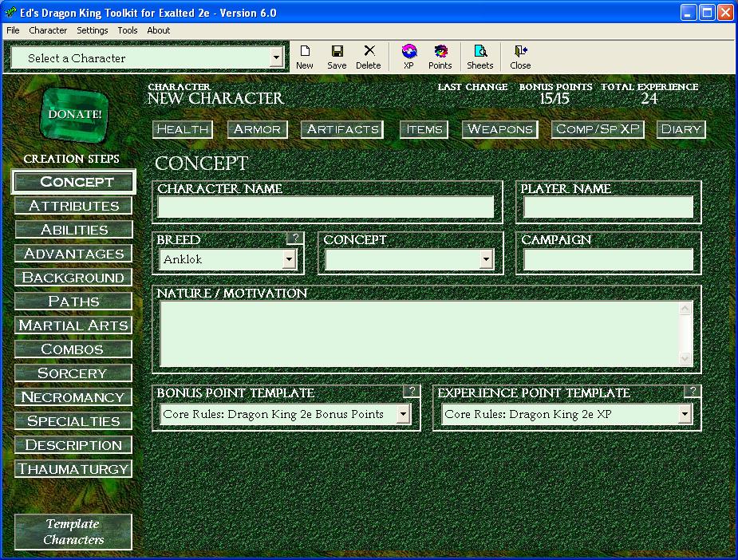
Task: Open the XP toolbar icon
Action: [x=409, y=57]
